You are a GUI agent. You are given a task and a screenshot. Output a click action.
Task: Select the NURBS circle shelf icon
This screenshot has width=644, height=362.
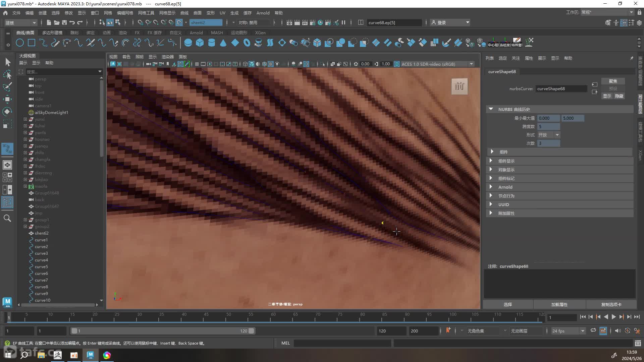click(x=20, y=43)
